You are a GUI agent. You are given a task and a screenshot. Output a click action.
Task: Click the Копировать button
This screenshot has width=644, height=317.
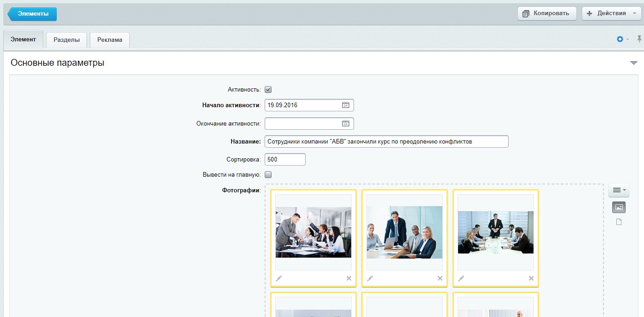point(547,13)
